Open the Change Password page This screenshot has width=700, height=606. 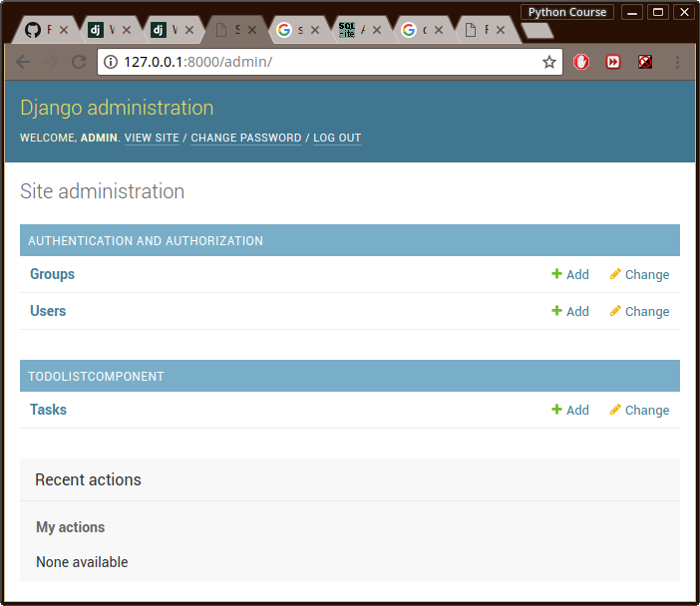pos(245,139)
